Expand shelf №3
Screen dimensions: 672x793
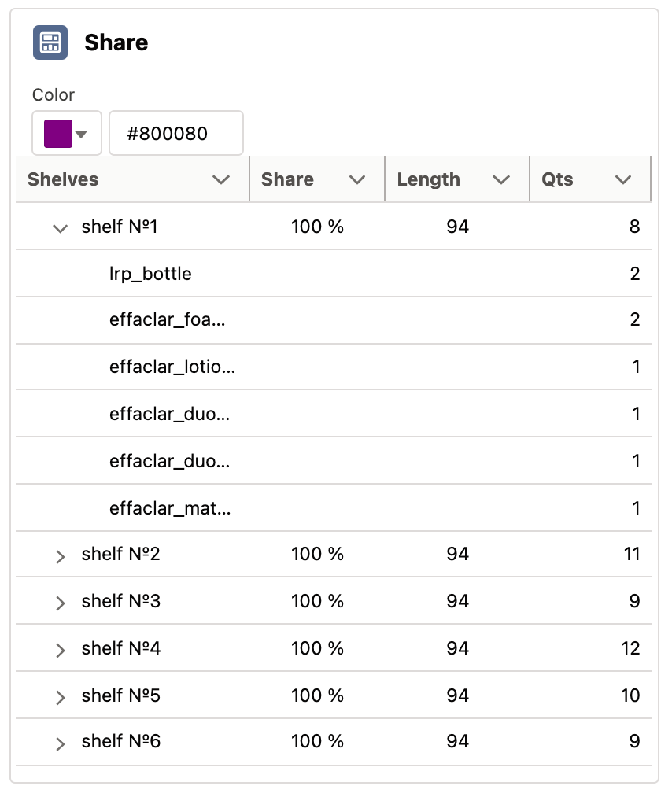pyautogui.click(x=59, y=602)
